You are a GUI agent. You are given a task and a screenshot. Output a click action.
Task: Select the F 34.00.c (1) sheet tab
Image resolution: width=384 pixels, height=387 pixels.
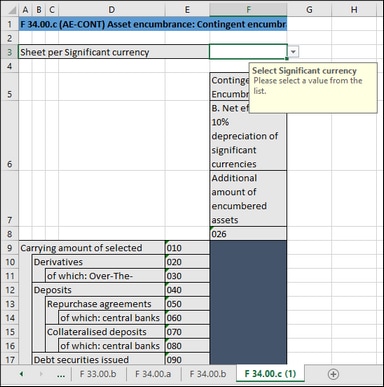coord(270,374)
